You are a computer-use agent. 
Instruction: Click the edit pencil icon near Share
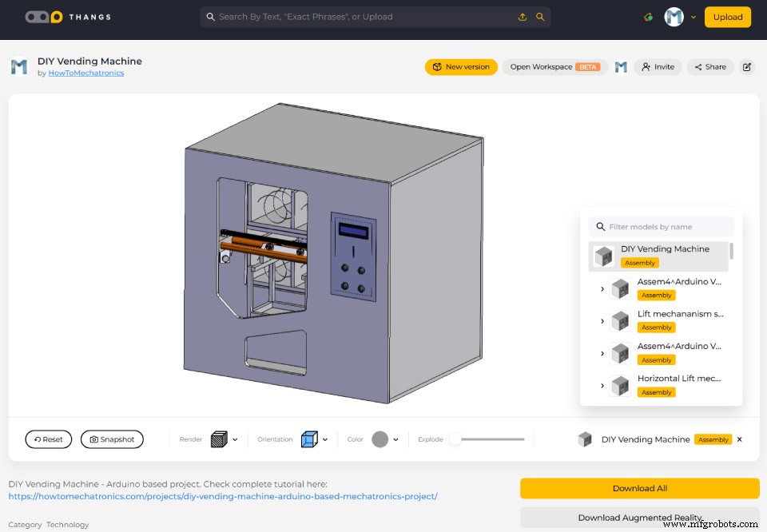(x=747, y=66)
